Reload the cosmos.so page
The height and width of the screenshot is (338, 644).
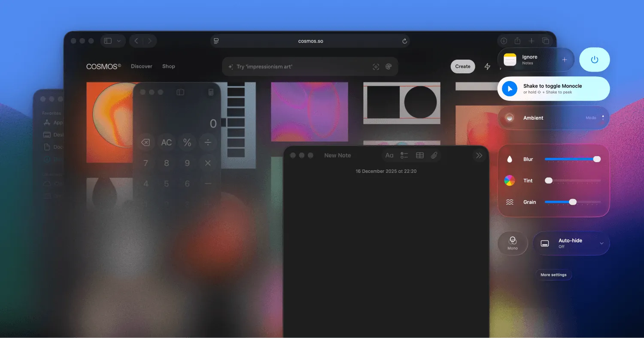click(404, 41)
